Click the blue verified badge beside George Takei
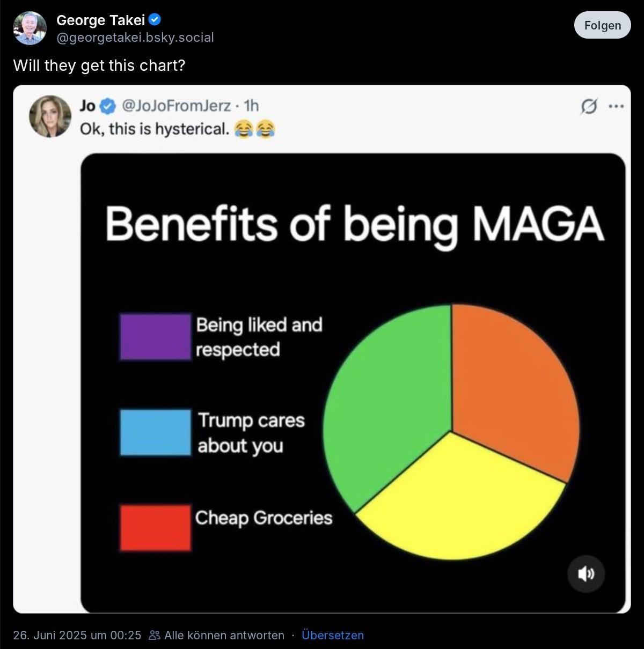Image resolution: width=644 pixels, height=649 pixels. [x=155, y=20]
